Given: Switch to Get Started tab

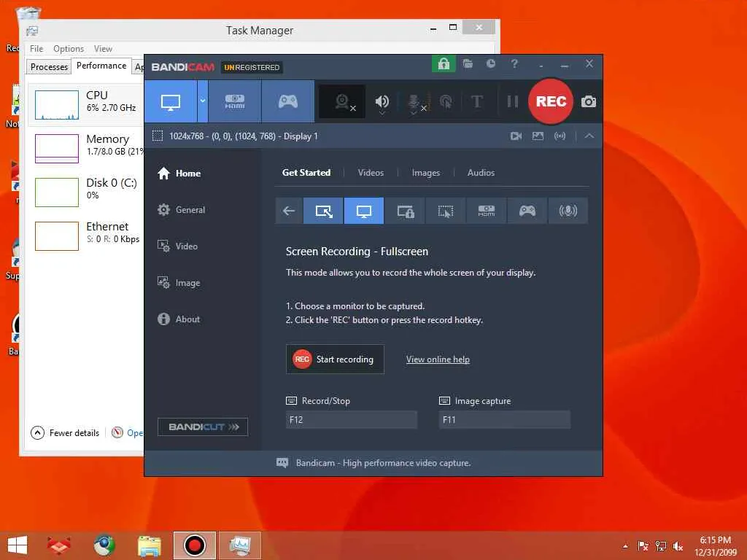Looking at the screenshot, I should (x=306, y=172).
